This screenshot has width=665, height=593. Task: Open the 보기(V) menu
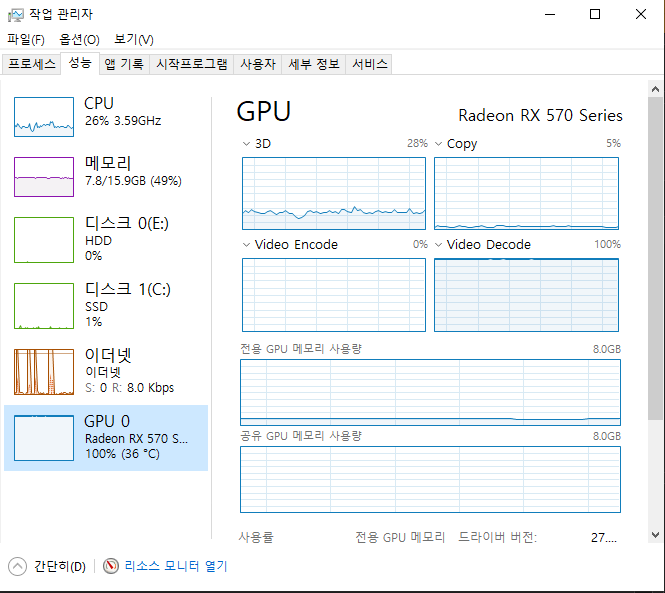(x=134, y=39)
